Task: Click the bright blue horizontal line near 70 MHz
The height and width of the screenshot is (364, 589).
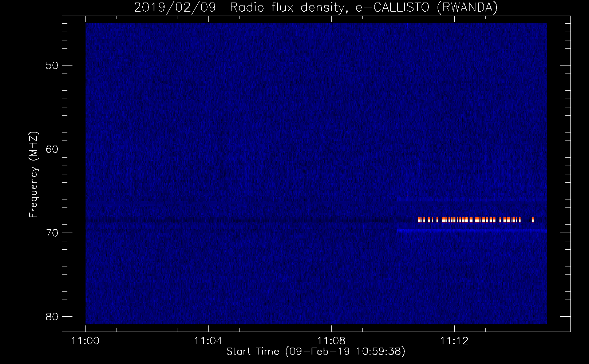Action: click(x=472, y=230)
